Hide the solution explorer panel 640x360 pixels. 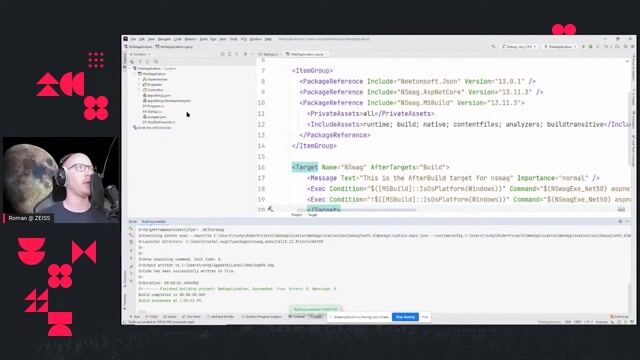[x=252, y=54]
